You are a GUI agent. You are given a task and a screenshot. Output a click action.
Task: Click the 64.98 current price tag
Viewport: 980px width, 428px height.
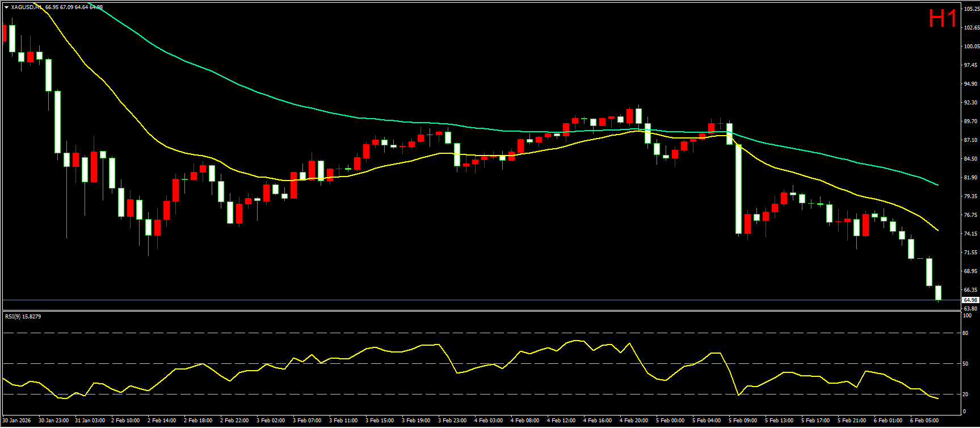coord(970,300)
